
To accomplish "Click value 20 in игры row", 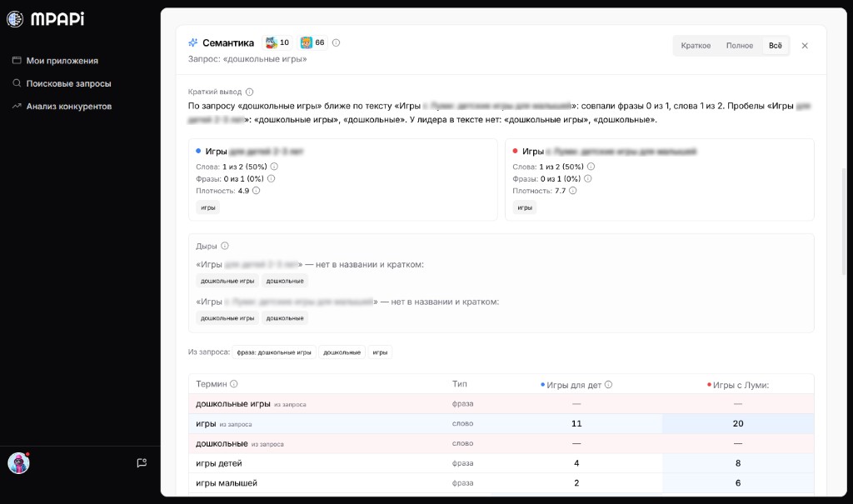I will click(738, 423).
